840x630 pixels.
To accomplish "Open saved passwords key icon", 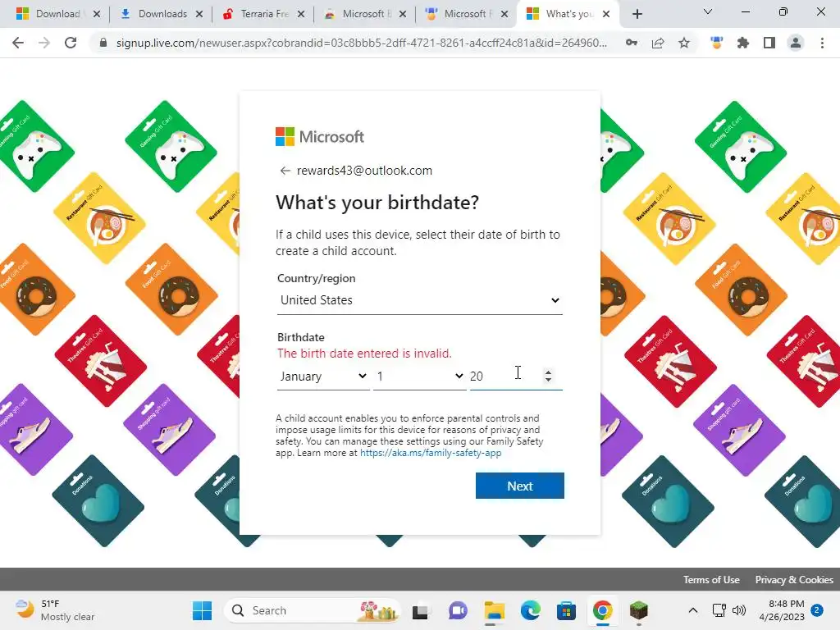I will 632,43.
